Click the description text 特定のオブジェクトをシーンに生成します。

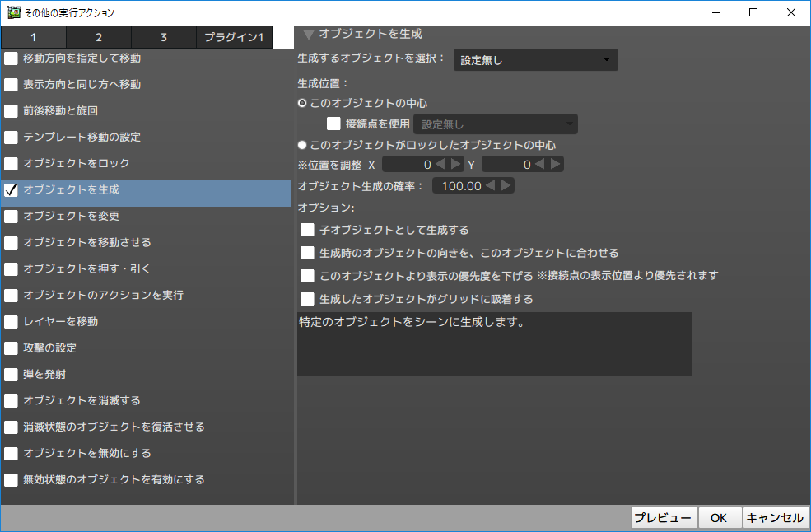412,322
